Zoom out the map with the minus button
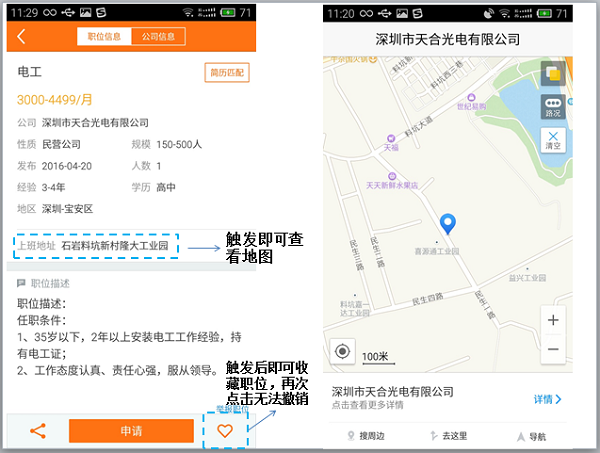 click(553, 349)
